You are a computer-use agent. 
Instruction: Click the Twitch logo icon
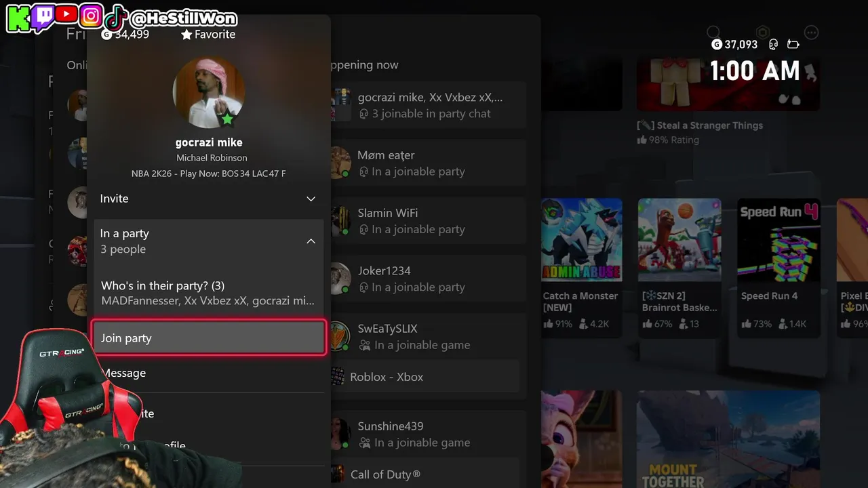43,18
